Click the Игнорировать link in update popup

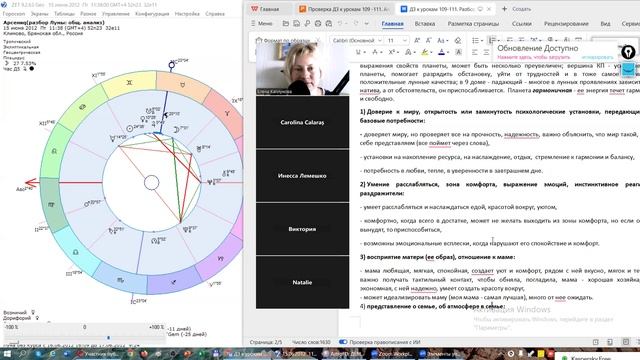point(597,57)
